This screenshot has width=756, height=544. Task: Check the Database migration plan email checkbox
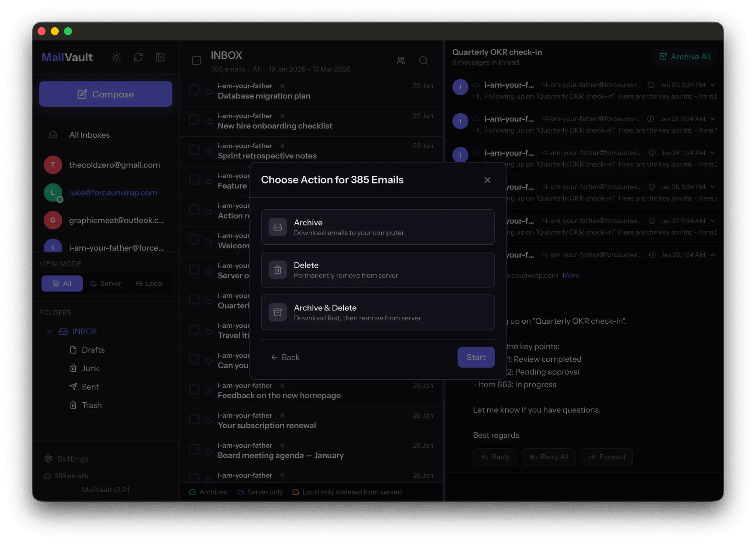(194, 90)
